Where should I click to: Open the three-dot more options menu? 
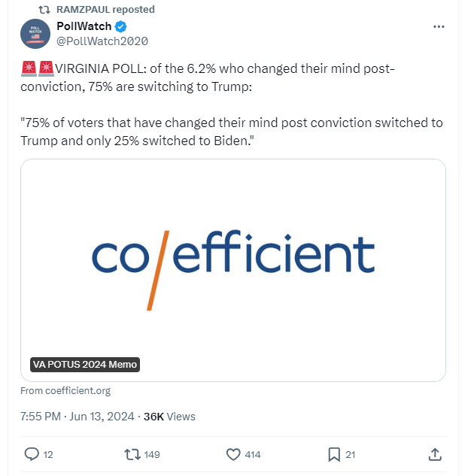pyautogui.click(x=439, y=26)
